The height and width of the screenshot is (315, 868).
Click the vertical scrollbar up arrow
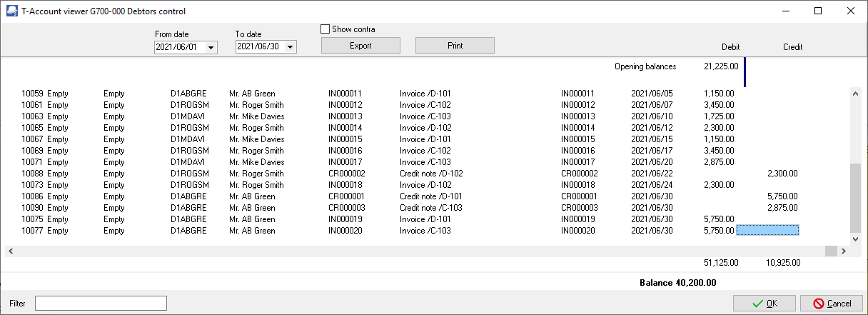(855, 94)
